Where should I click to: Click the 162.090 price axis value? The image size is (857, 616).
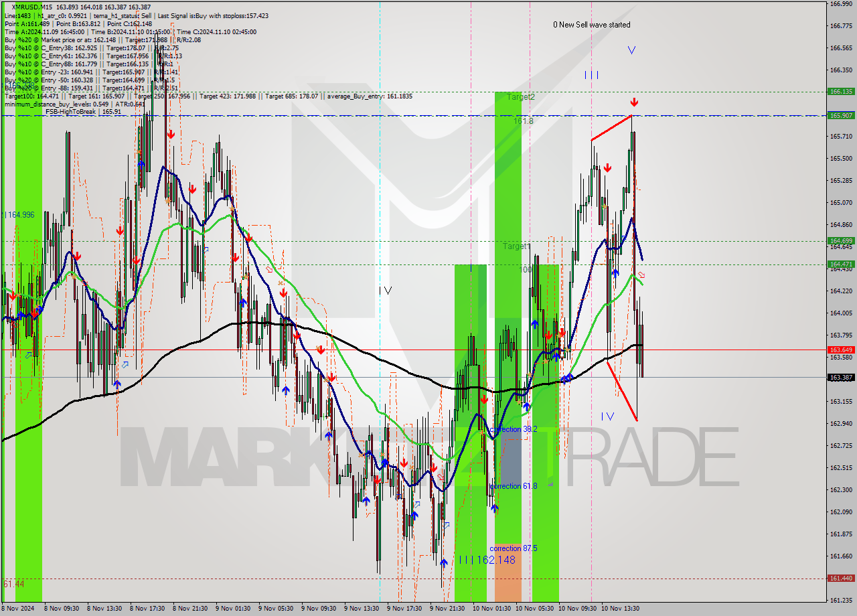[x=840, y=512]
